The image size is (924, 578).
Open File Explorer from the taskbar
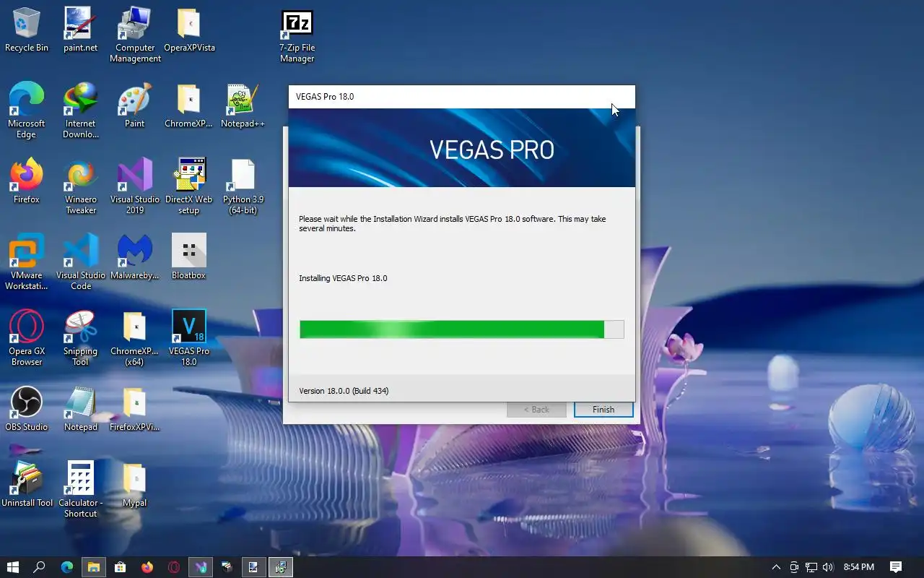(93, 567)
